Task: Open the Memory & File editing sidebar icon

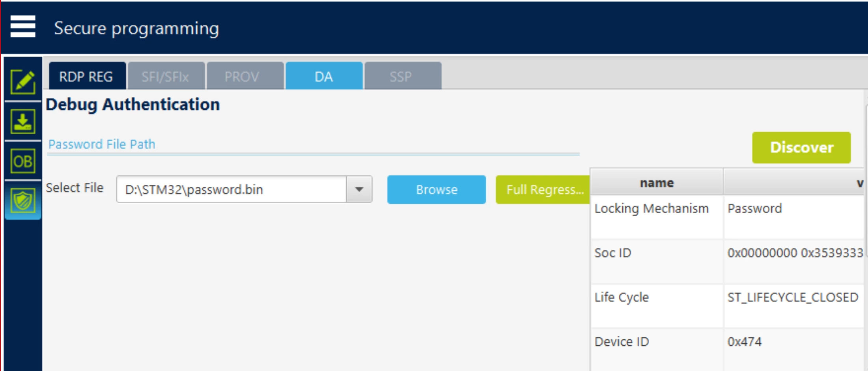Action: (x=23, y=81)
